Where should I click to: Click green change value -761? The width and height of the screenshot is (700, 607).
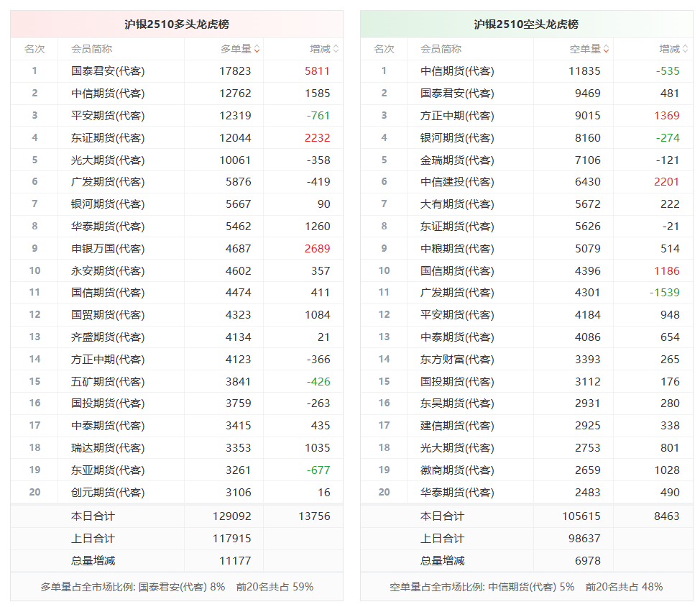[318, 116]
